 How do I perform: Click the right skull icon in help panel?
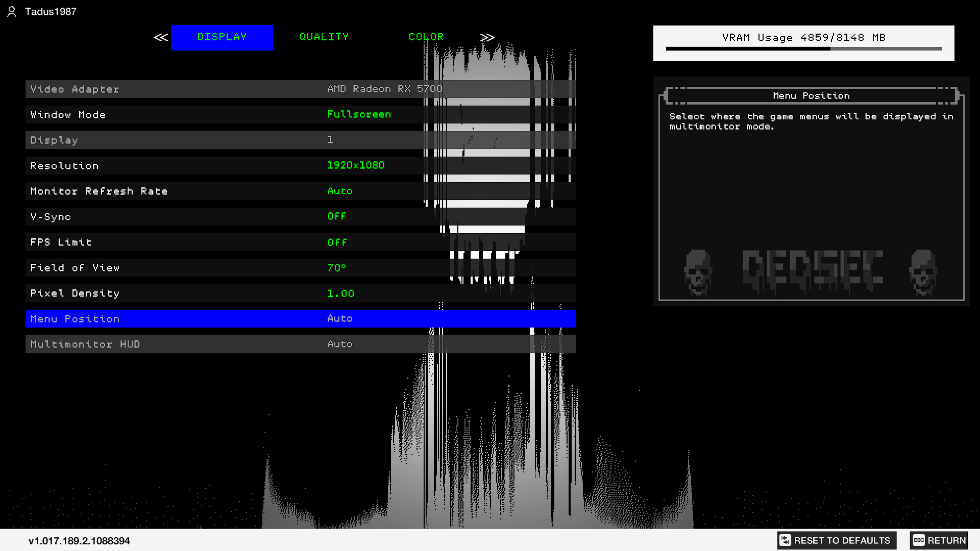pos(923,272)
